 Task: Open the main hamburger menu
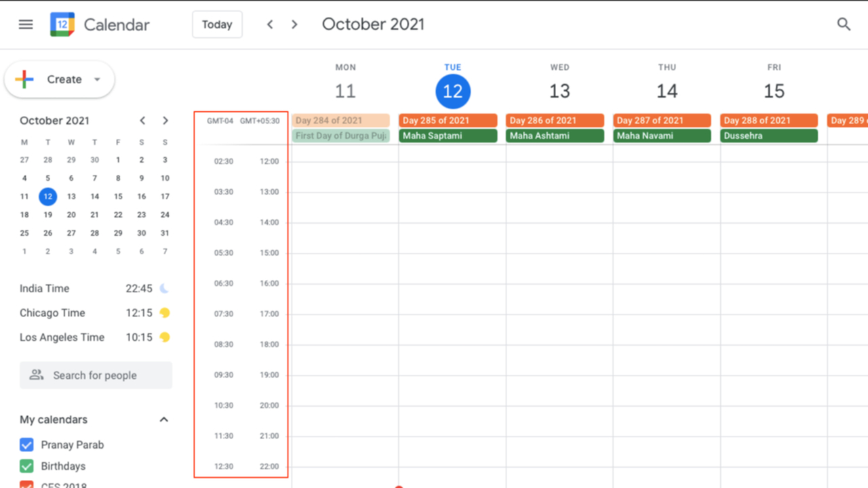click(26, 24)
